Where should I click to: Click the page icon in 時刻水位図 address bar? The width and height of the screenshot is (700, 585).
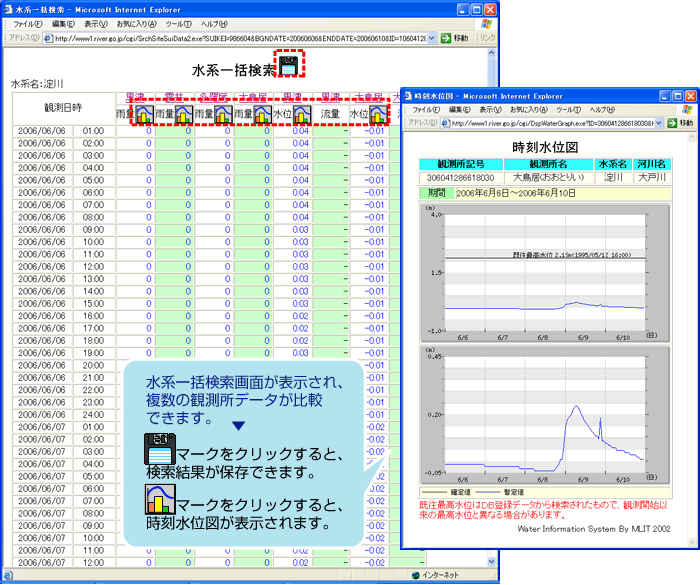(x=443, y=123)
